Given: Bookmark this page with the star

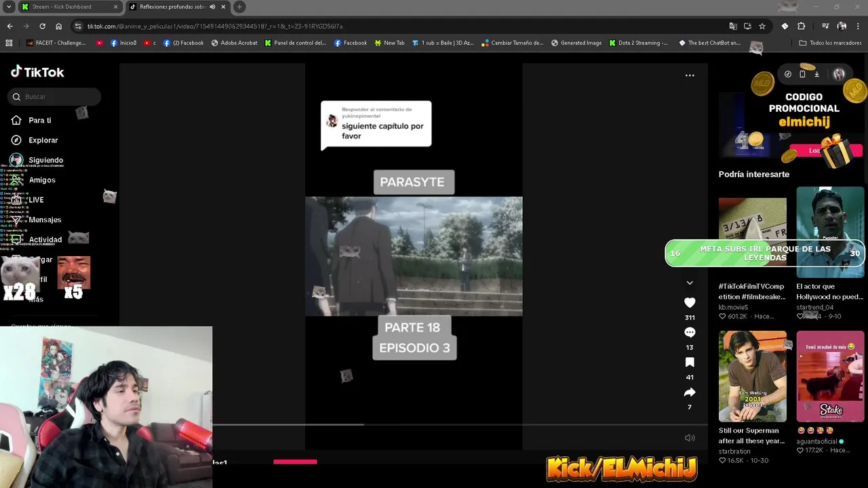Looking at the screenshot, I should (762, 26).
